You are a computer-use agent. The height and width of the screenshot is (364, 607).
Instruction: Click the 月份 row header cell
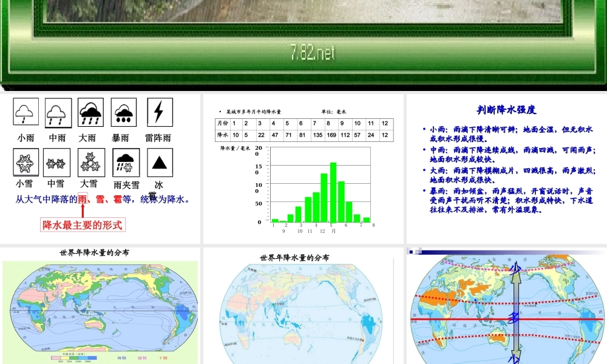[223, 124]
